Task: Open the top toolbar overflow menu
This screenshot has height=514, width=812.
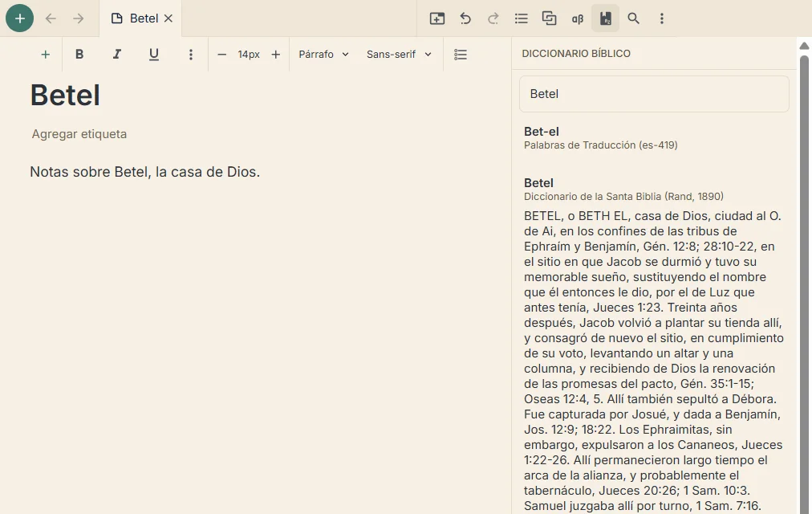Action: tap(661, 18)
